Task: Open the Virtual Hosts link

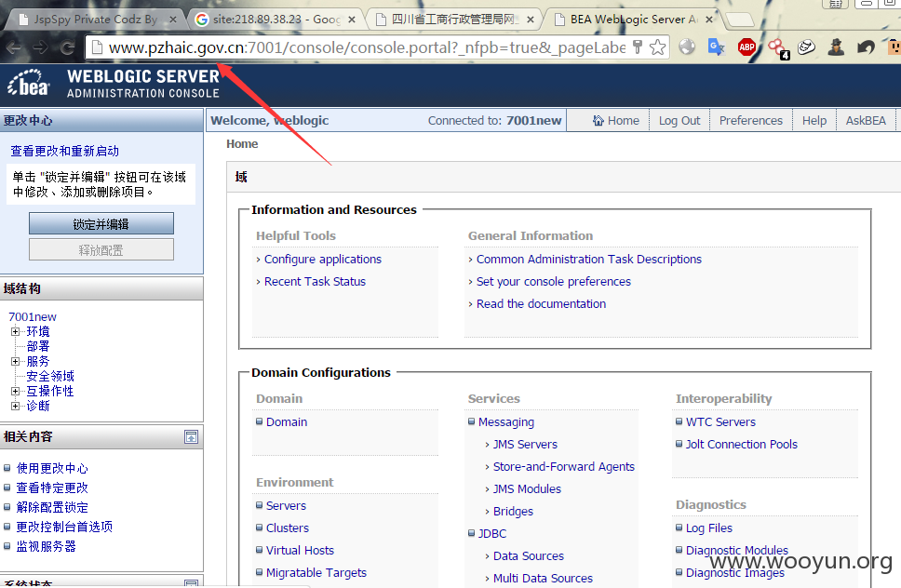Action: click(x=300, y=551)
